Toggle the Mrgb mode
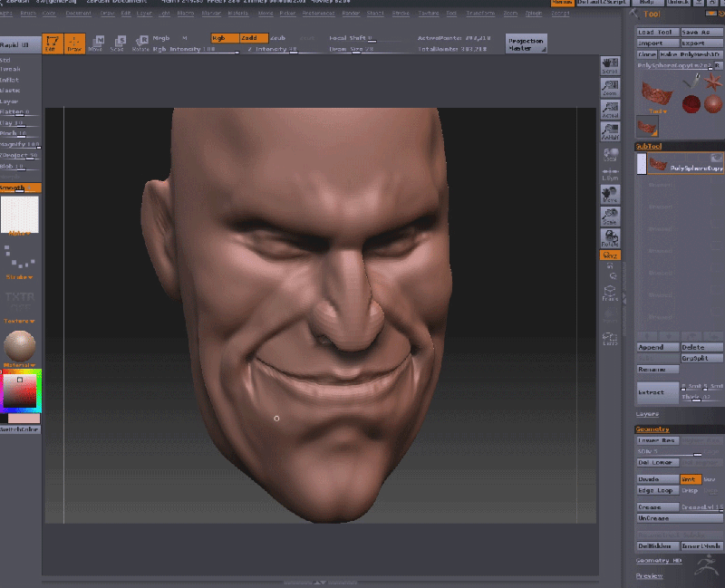Screen dimensions: 725x588 (161, 38)
